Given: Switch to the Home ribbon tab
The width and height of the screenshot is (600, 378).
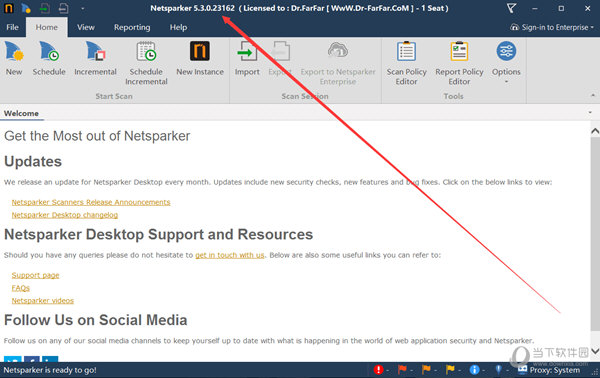Looking at the screenshot, I should click(x=47, y=27).
